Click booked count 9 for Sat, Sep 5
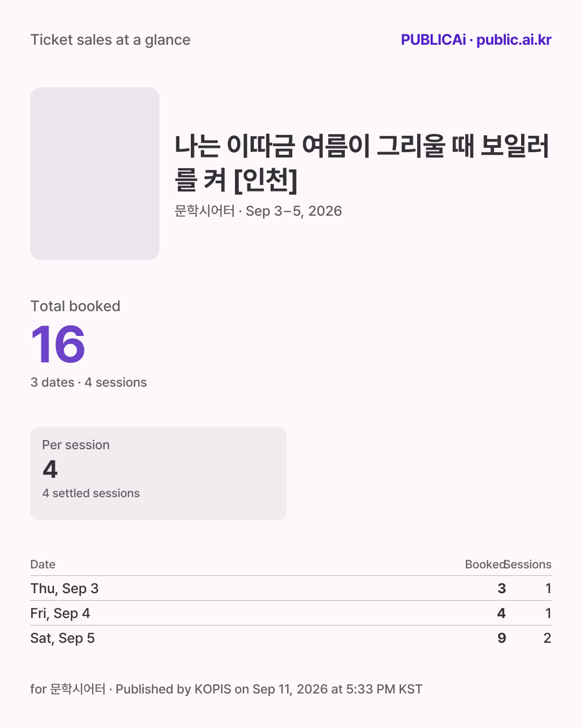582x728 pixels. tap(502, 638)
